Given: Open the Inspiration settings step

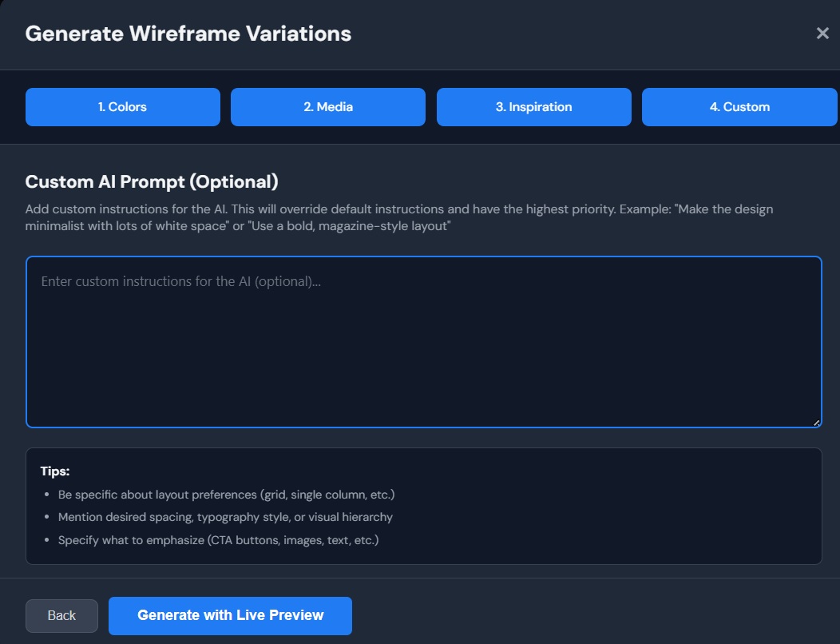Looking at the screenshot, I should 533,106.
